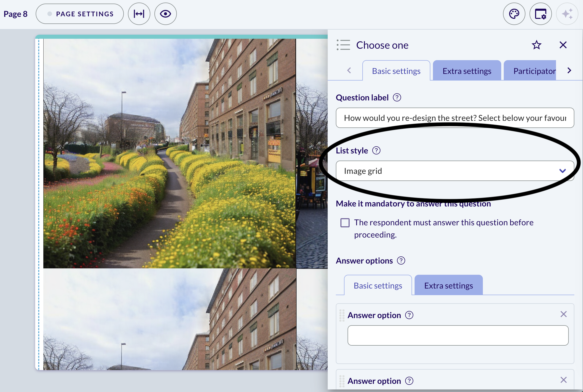Edit the Question label text field
The image size is (583, 392).
click(x=455, y=118)
